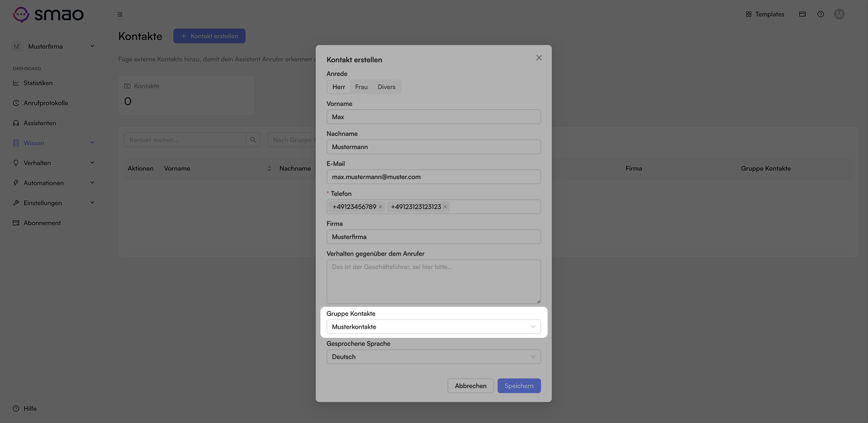Click the Statistiken chart icon
The image size is (868, 423).
coord(16,83)
